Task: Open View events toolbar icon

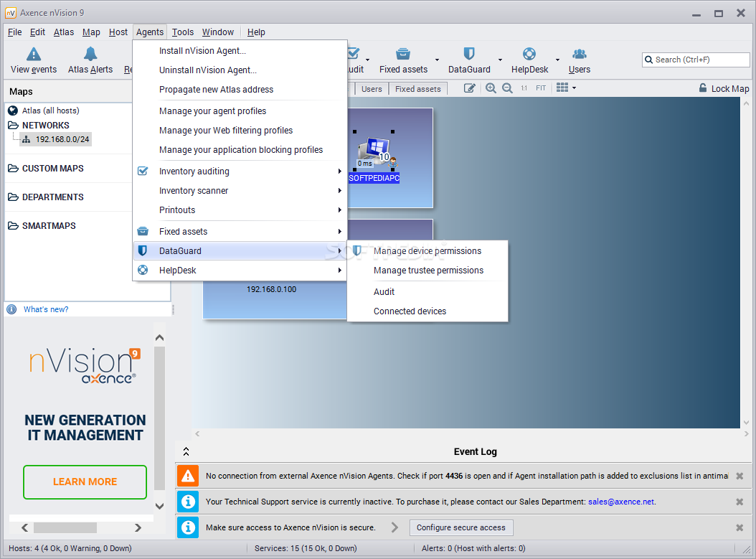Action: click(x=33, y=54)
